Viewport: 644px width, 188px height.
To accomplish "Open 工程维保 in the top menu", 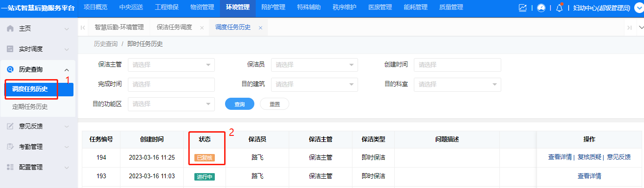I will (x=166, y=7).
